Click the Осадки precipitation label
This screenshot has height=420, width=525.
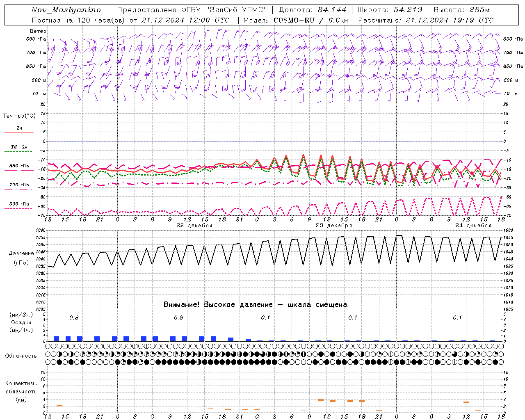[x=21, y=322]
